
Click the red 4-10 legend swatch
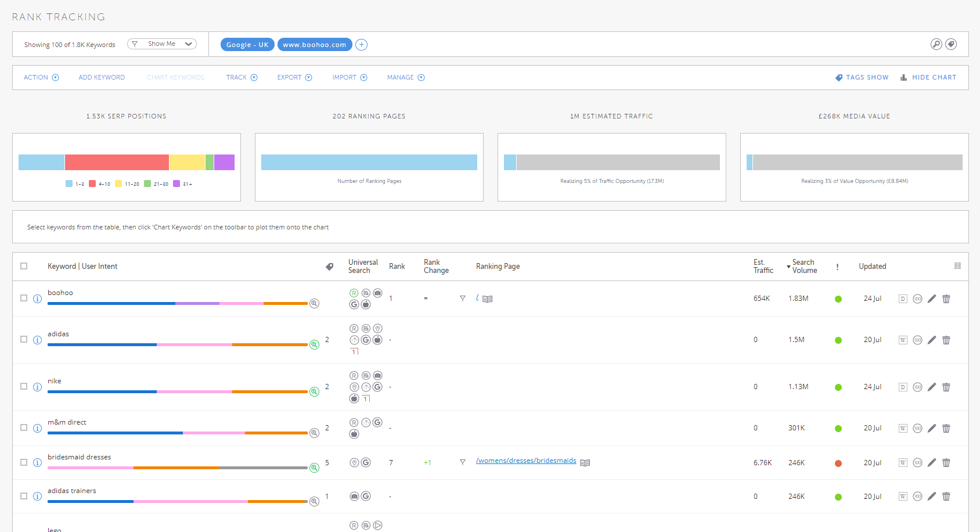(92, 184)
